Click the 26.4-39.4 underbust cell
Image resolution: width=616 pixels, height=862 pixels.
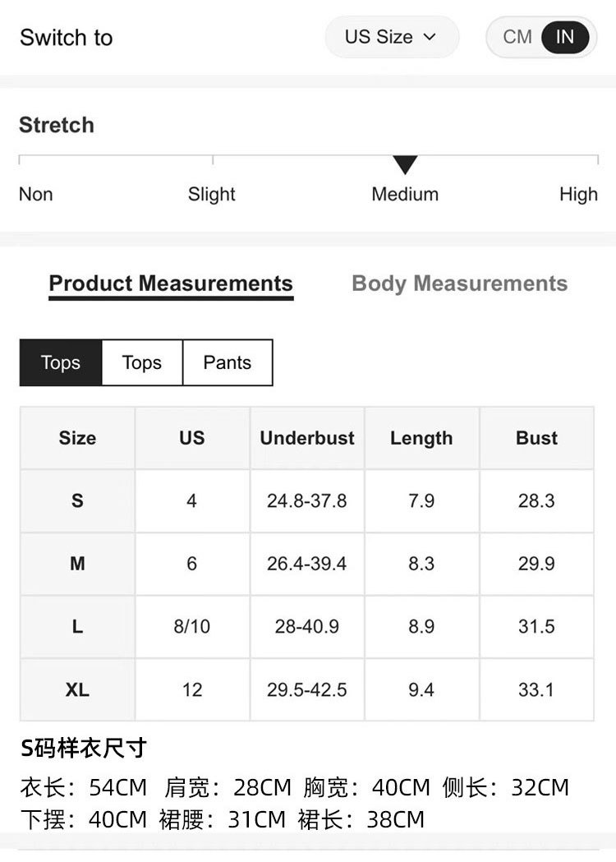[x=307, y=564]
